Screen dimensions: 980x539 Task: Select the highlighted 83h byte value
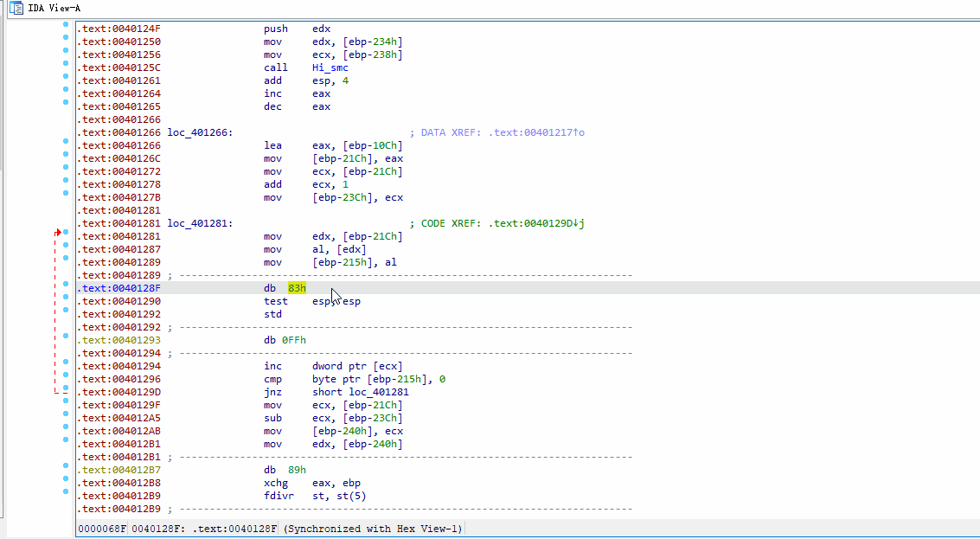coord(297,288)
